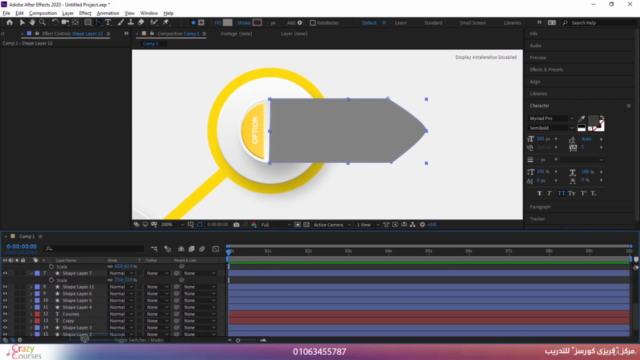Select the Puppet Pin tool

coord(166,22)
